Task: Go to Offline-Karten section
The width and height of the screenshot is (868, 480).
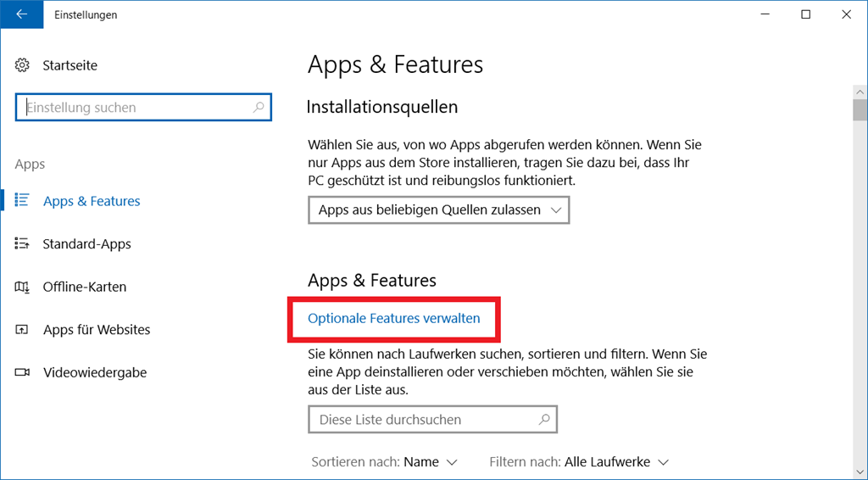Action: [85, 287]
